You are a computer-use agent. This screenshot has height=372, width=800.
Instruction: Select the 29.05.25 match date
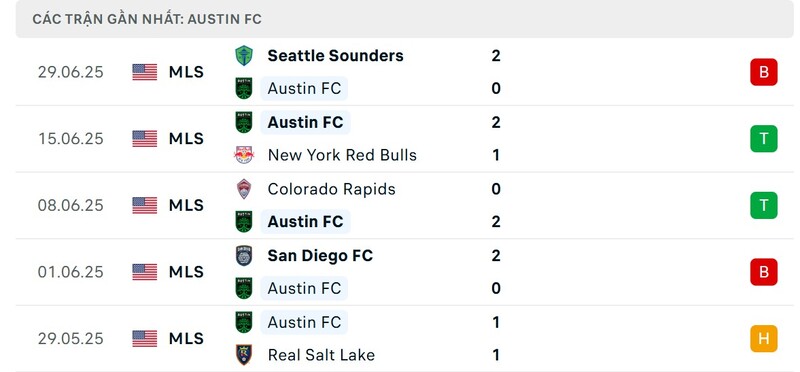point(70,339)
